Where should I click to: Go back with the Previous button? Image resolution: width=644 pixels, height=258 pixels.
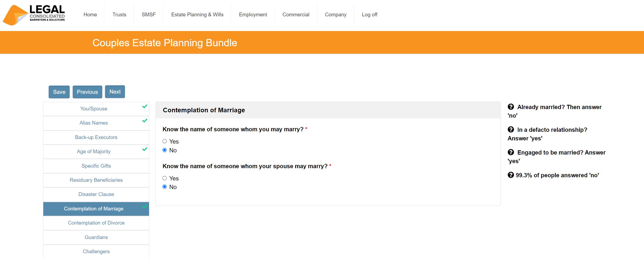(87, 92)
